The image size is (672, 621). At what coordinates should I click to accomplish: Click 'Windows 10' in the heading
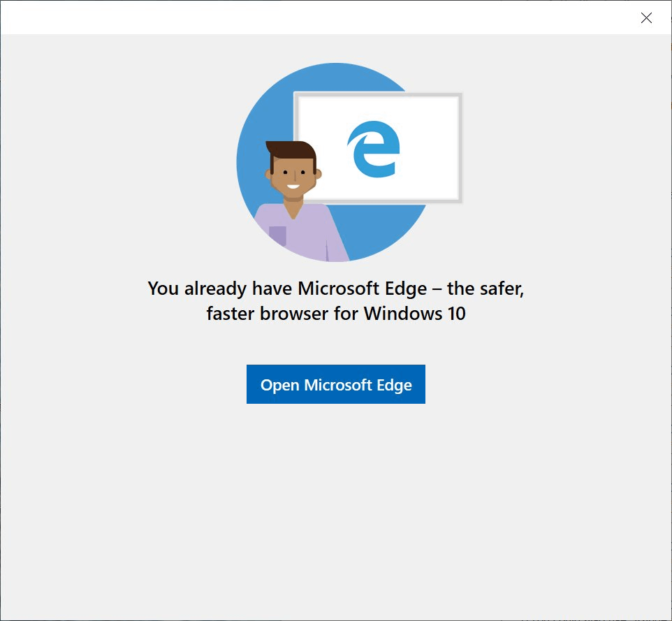(x=414, y=313)
